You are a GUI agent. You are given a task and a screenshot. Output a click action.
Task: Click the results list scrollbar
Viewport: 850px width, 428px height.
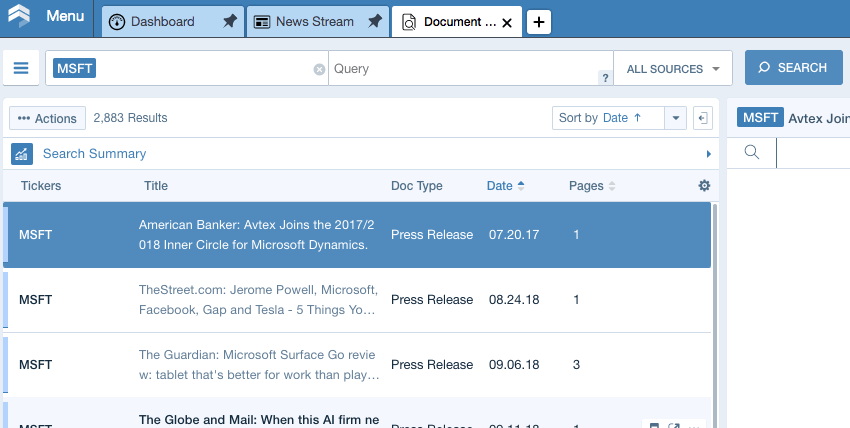click(714, 315)
